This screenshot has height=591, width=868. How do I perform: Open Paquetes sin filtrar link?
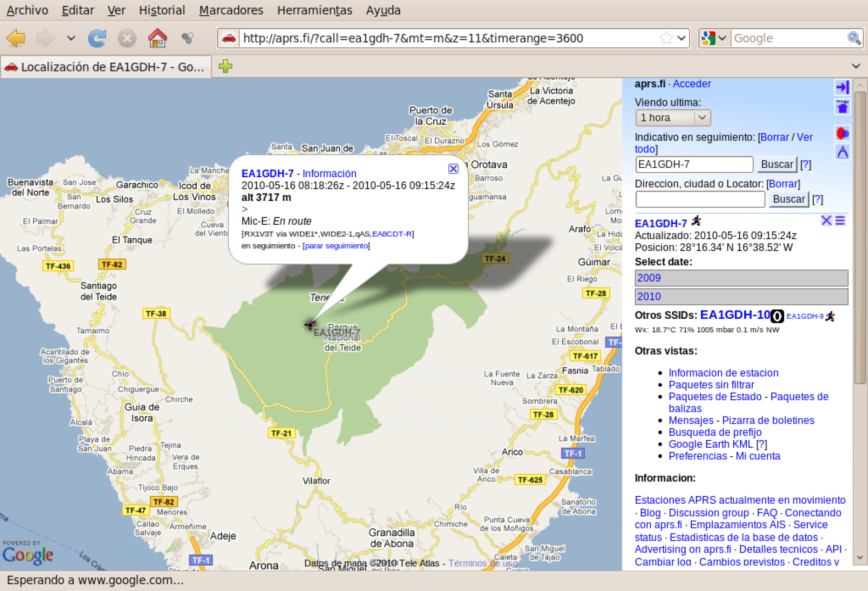tap(711, 384)
